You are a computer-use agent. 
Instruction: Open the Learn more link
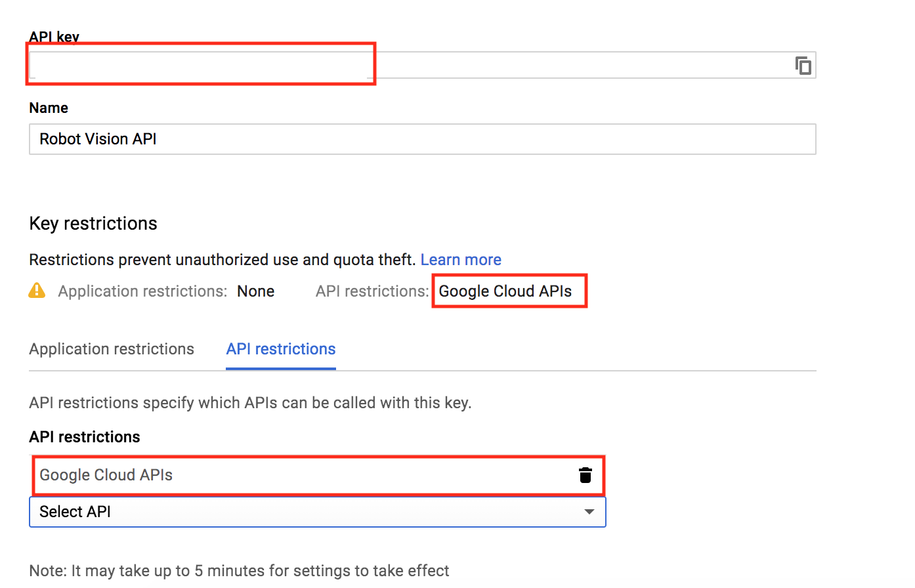click(461, 259)
